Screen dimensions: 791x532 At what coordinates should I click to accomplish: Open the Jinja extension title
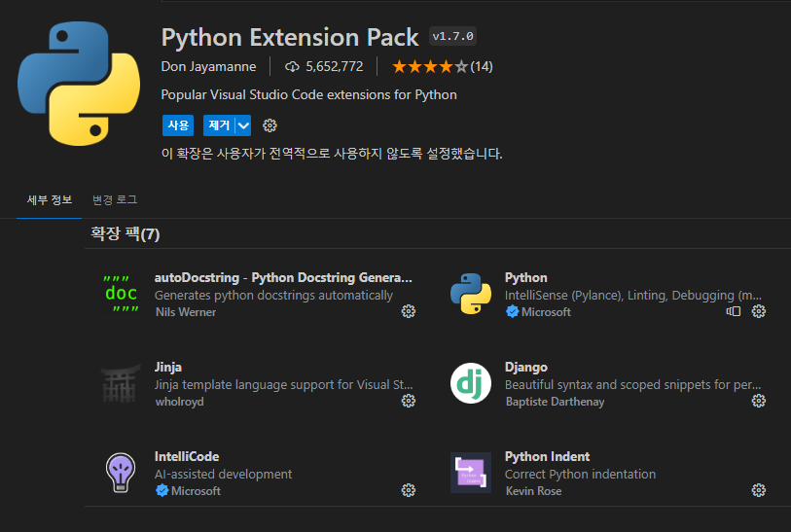(x=168, y=367)
